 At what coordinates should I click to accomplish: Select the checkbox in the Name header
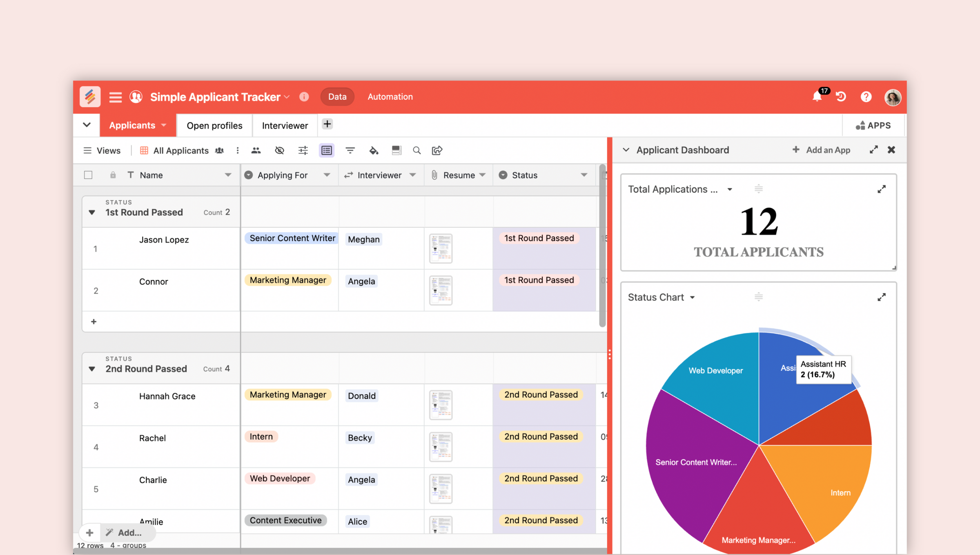tap(88, 175)
